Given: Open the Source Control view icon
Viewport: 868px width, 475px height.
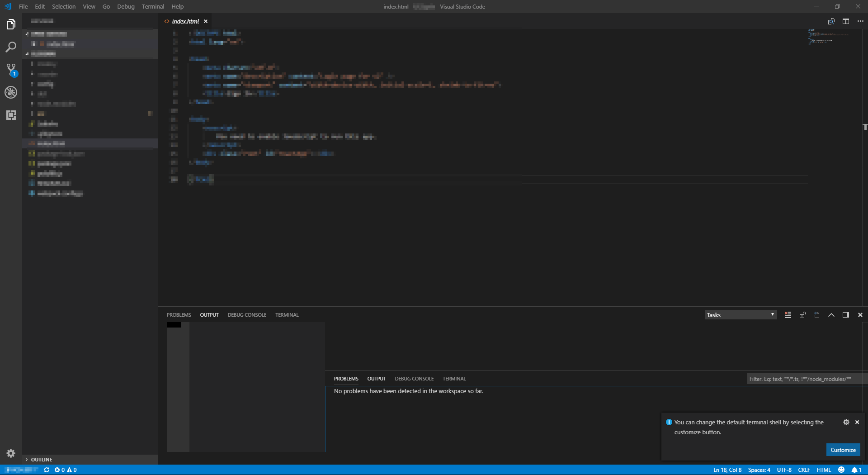Looking at the screenshot, I should tap(11, 70).
